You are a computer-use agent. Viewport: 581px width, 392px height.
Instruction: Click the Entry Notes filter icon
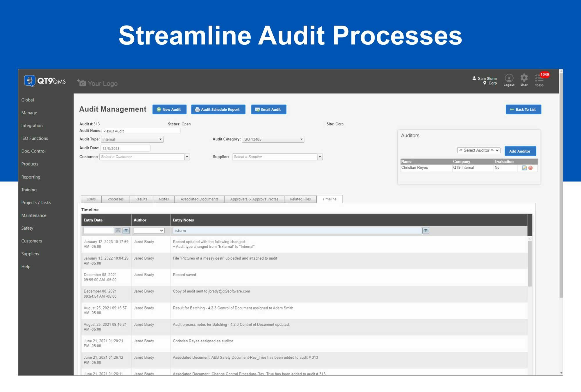coord(426,231)
